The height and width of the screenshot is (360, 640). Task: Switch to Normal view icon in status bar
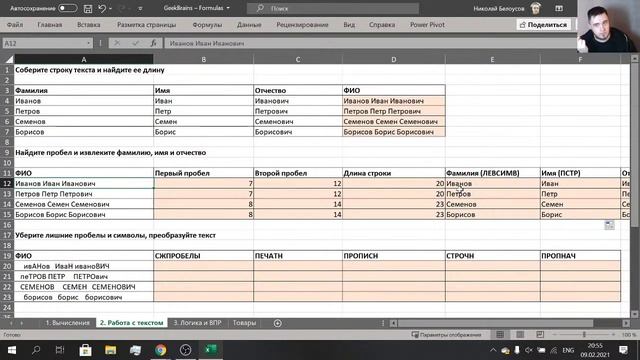(x=500, y=335)
